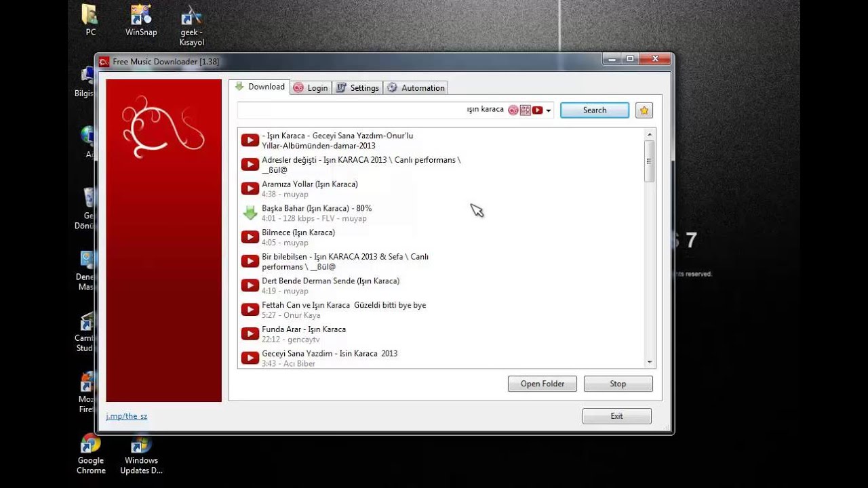The height and width of the screenshot is (488, 868).
Task: Click the YouTube icon beside 'Bir bilebilsen'
Action: coord(250,261)
